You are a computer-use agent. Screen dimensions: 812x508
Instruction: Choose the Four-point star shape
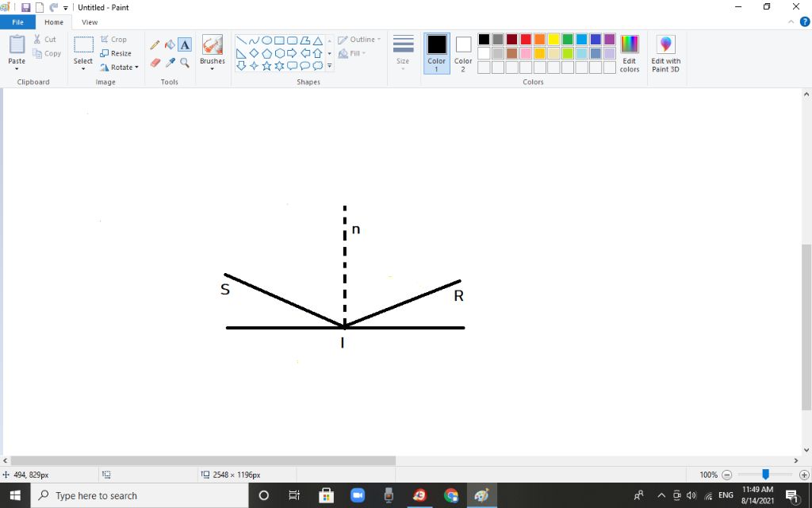pos(254,66)
